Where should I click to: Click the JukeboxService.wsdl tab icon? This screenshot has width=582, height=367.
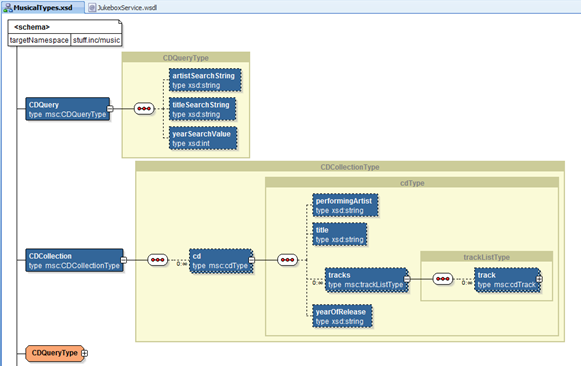92,8
